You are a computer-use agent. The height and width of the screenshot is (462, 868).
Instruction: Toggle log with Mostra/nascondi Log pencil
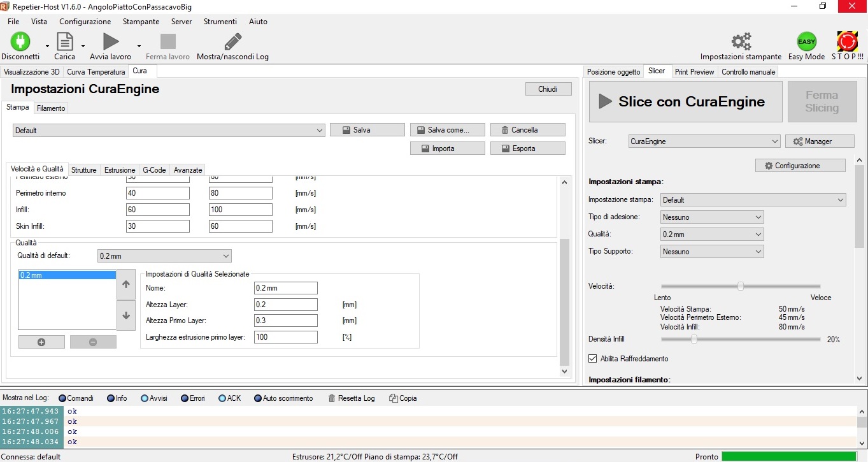click(232, 41)
